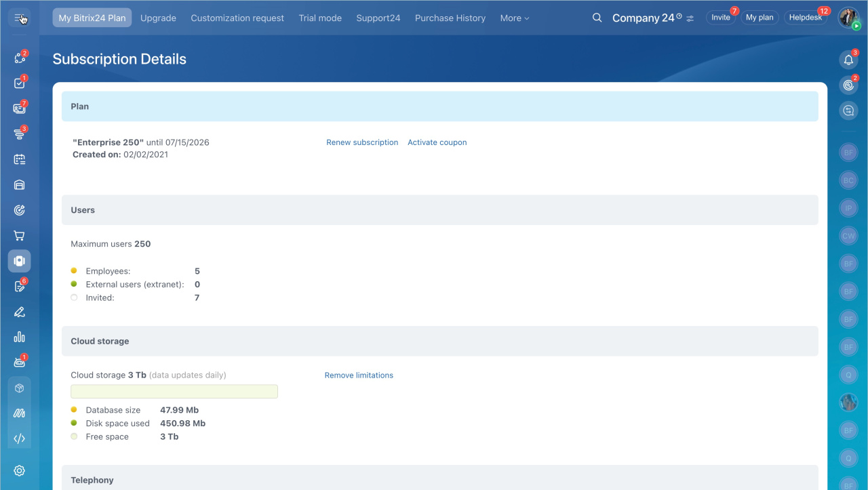Click the Invited count row
The height and width of the screenshot is (490, 868).
[x=136, y=298]
